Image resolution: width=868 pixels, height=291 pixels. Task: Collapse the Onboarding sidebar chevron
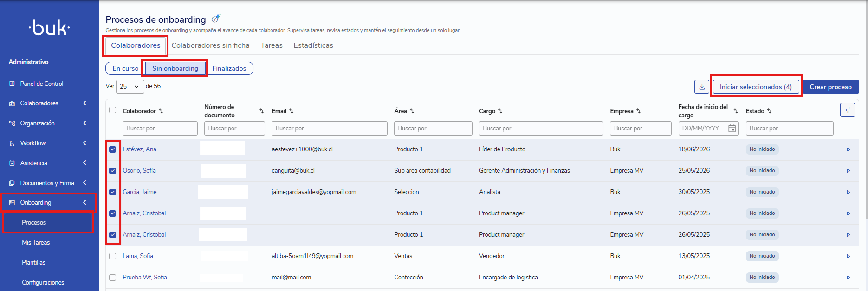tap(84, 202)
